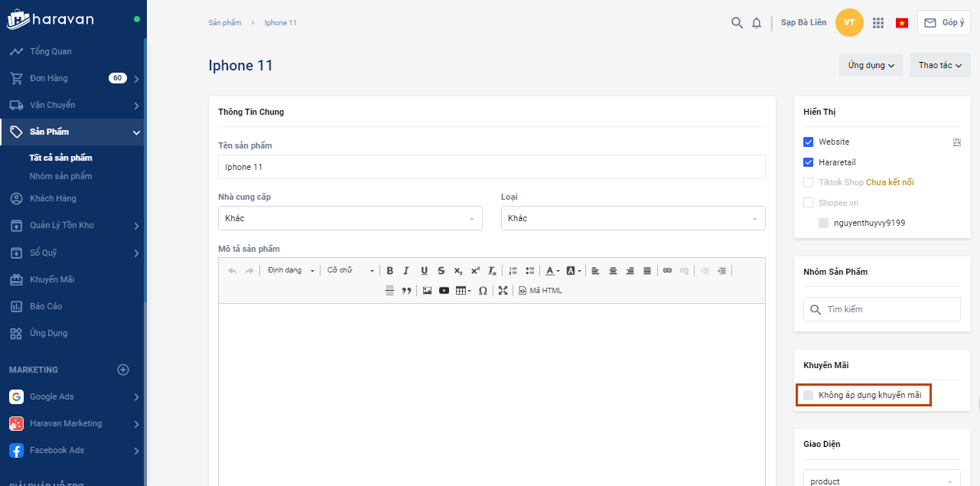Click the add Marketing channel plus icon
The width and height of the screenshot is (980, 486).
[x=123, y=370]
